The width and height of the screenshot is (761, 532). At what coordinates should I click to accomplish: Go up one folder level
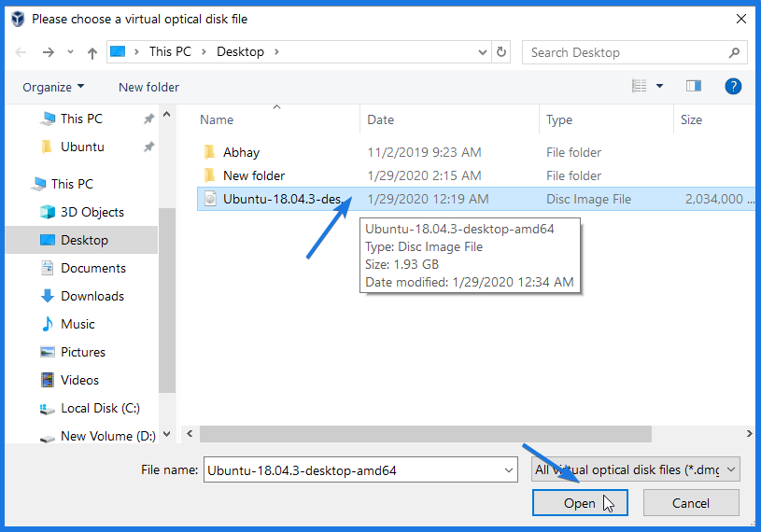pyautogui.click(x=92, y=52)
